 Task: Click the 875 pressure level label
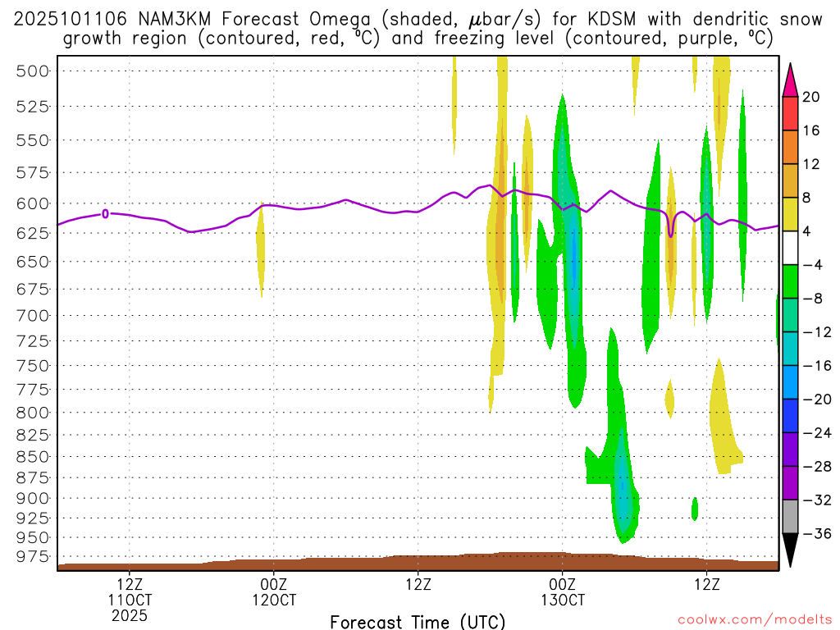pyautogui.click(x=33, y=478)
